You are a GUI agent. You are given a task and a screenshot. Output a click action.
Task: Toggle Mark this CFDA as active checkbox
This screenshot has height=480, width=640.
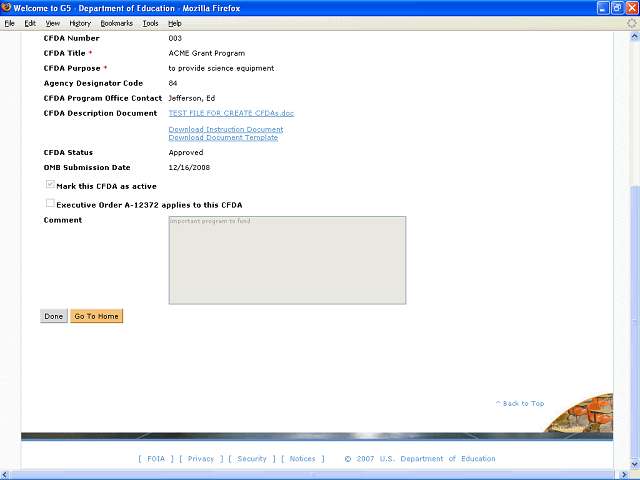pyautogui.click(x=50, y=184)
